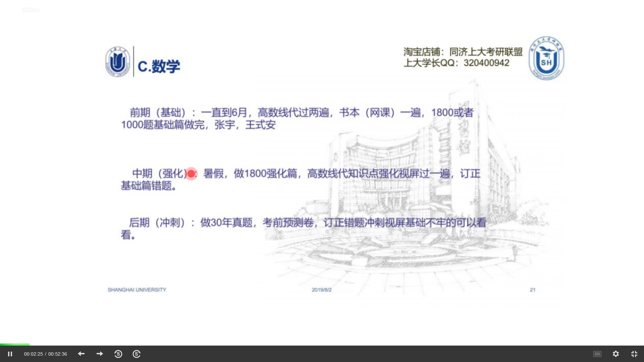The width and height of the screenshot is (644, 362).
Task: Skip forward 5 seconds
Action: pyautogui.click(x=137, y=354)
